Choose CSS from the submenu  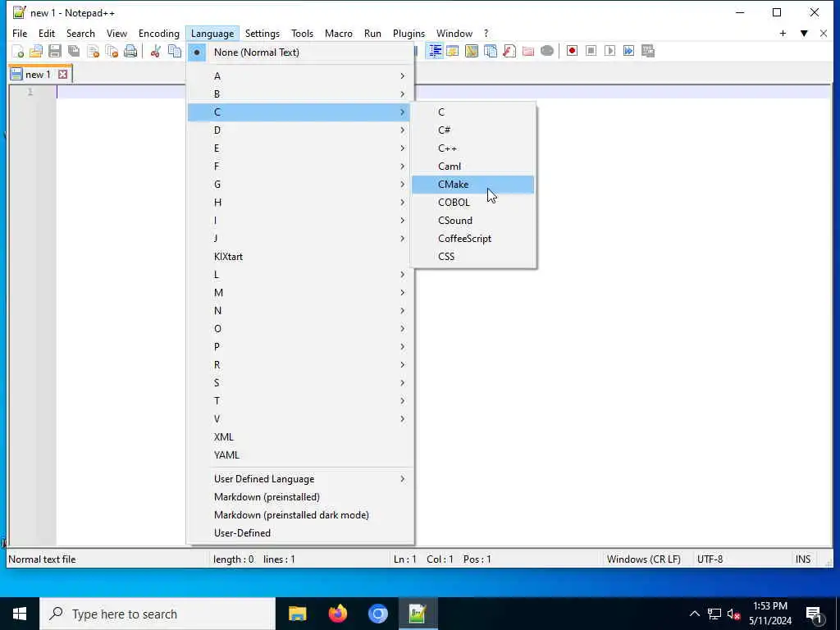[x=473, y=257]
